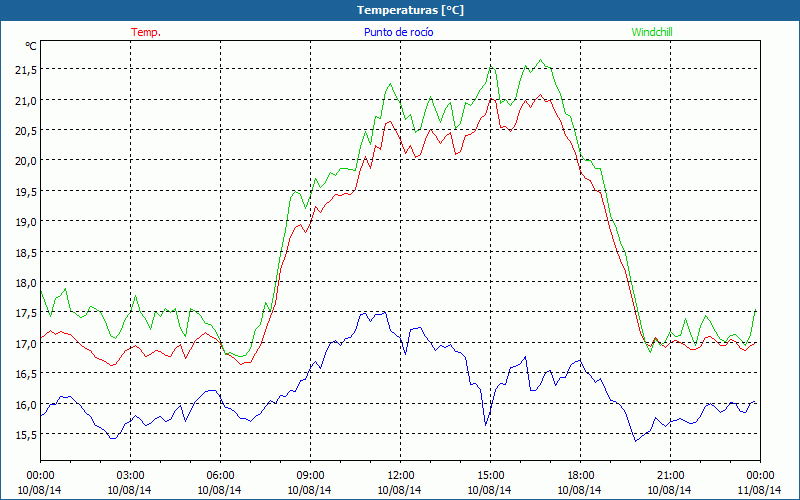Click the 18,0 y-axis value
This screenshot has height=500, width=800.
point(26,283)
